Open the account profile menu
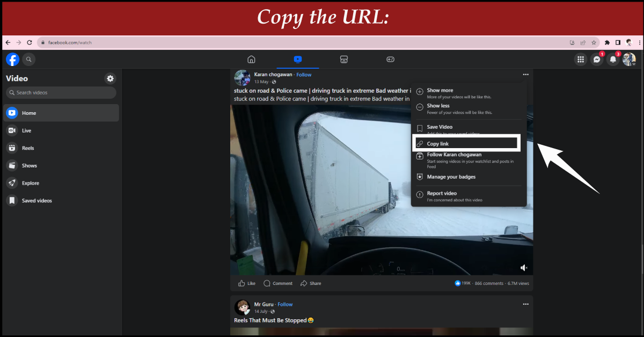Viewport: 644px width, 337px height. click(629, 60)
